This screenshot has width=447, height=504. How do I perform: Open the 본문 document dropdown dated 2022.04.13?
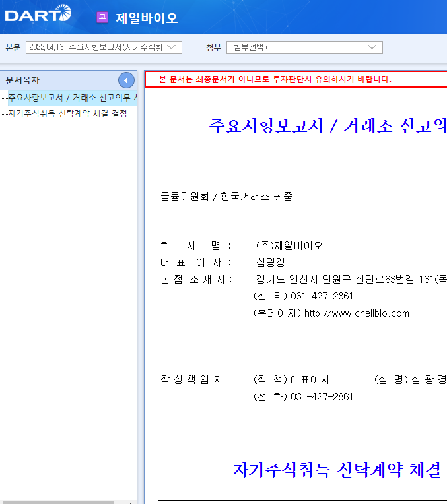tap(104, 47)
